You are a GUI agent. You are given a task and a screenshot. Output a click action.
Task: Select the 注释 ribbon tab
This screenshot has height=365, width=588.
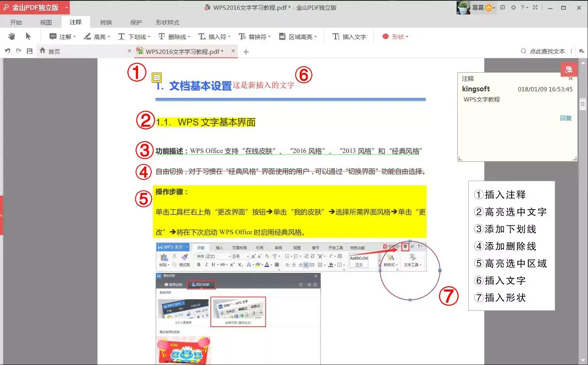tap(76, 22)
